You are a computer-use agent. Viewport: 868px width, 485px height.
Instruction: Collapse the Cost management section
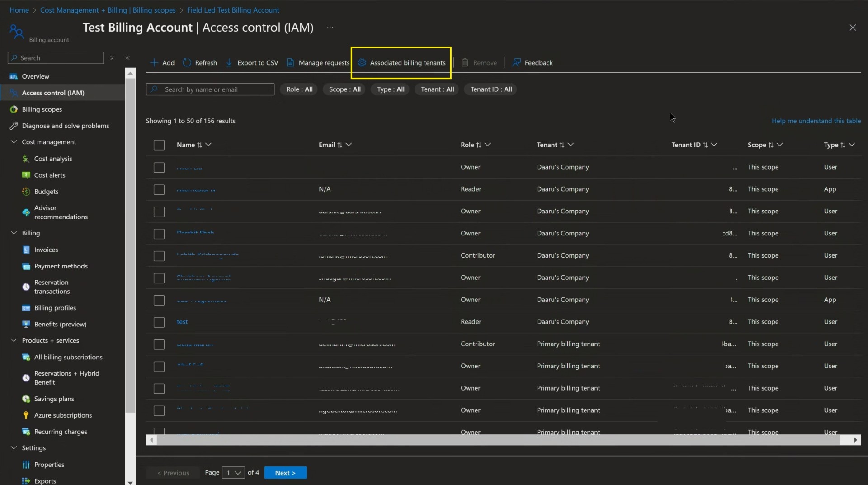pos(14,142)
